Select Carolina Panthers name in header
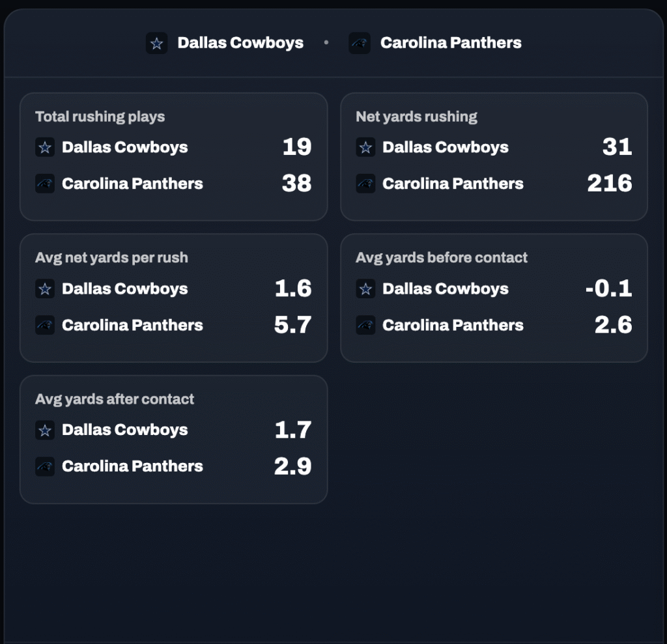This screenshot has height=644, width=667. point(451,43)
